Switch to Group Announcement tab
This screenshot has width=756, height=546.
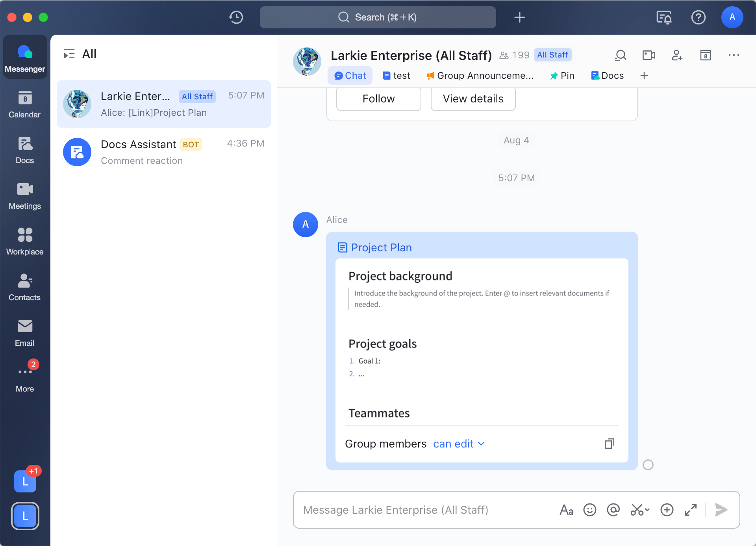[x=480, y=76]
